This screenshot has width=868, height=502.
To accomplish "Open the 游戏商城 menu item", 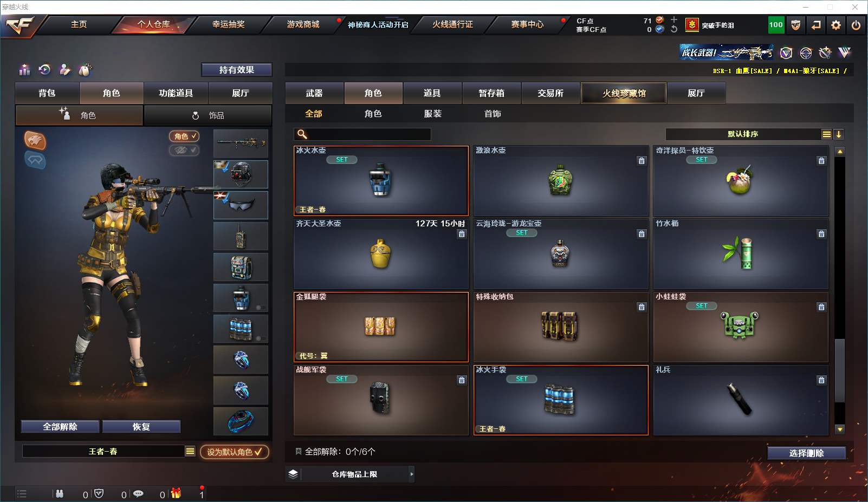I will pos(303,24).
